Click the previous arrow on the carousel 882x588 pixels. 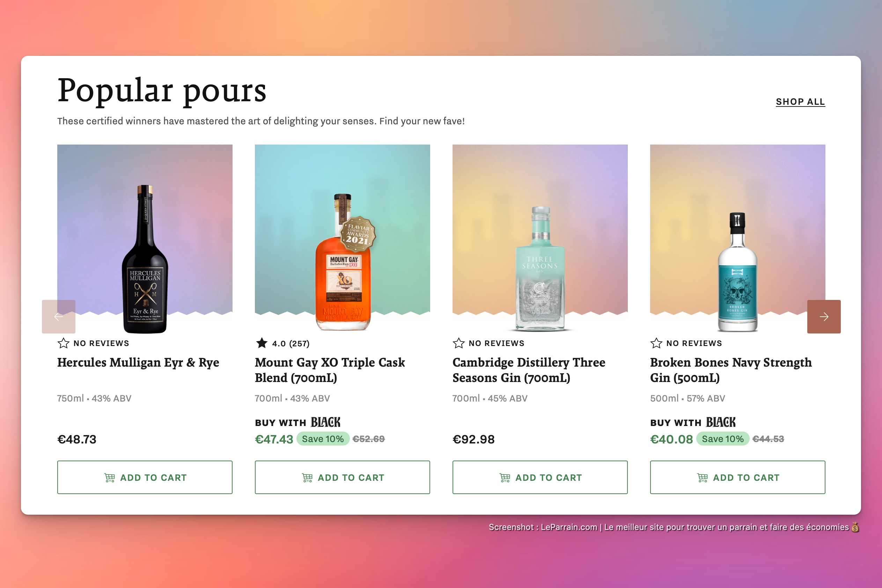59,316
